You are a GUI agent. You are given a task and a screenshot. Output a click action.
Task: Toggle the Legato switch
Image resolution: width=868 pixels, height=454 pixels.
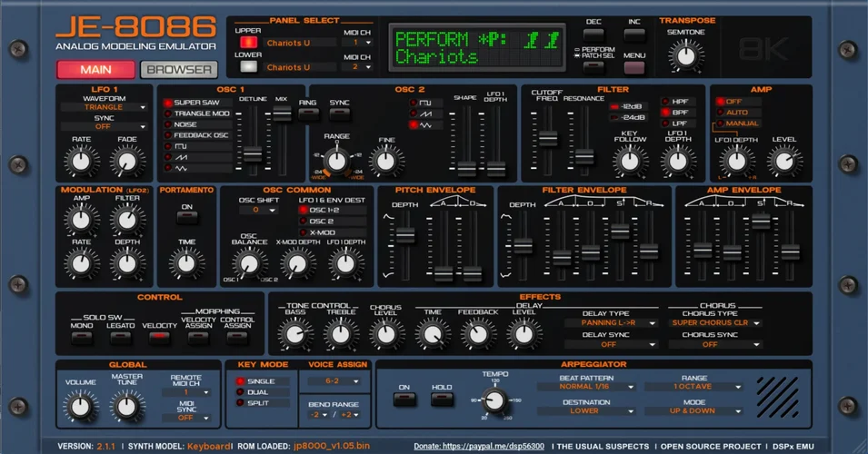click(120, 337)
